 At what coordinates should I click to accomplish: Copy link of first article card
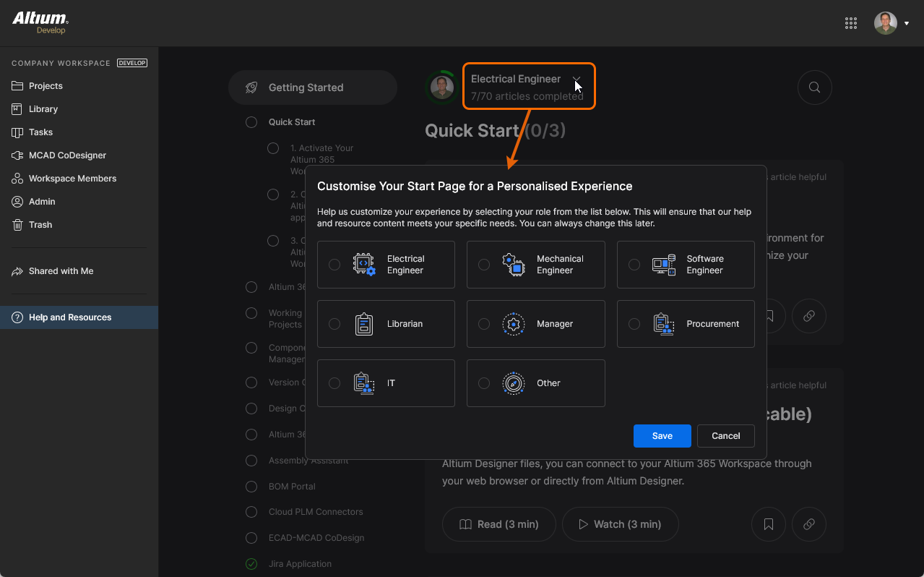pyautogui.click(x=809, y=316)
